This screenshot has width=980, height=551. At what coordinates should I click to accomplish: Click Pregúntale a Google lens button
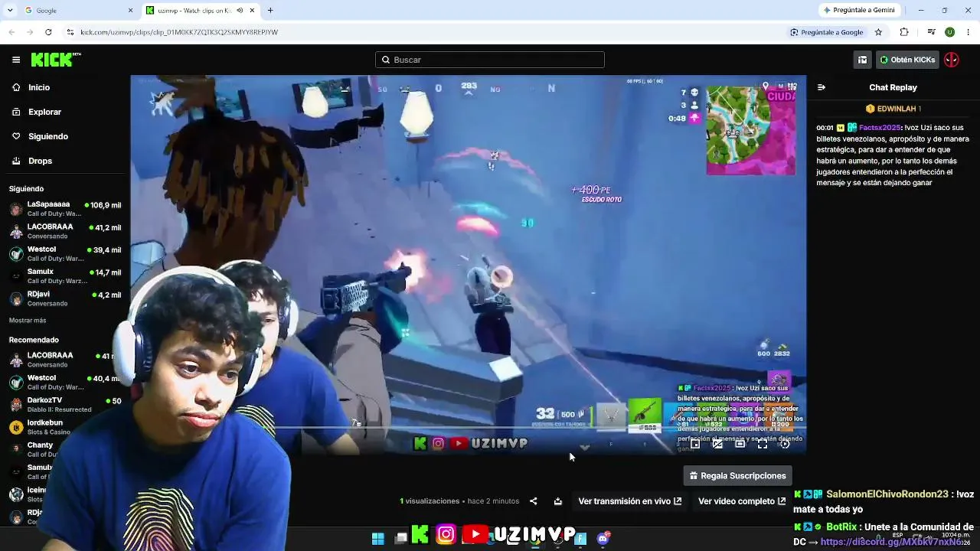point(827,32)
